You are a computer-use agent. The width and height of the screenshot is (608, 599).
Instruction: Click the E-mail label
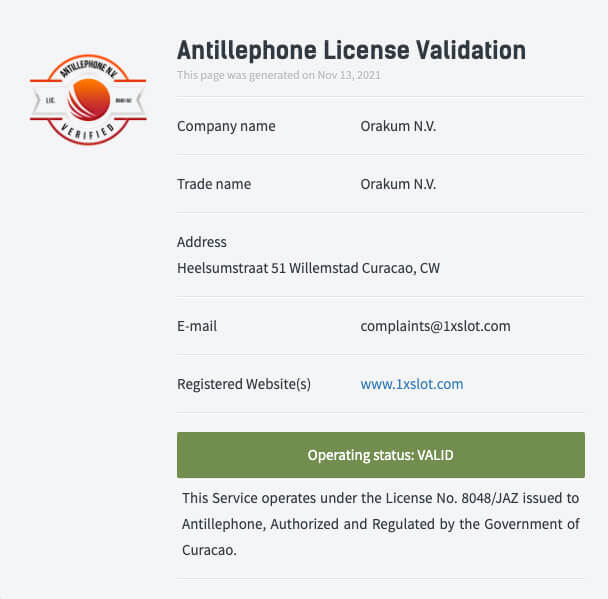pyautogui.click(x=197, y=326)
